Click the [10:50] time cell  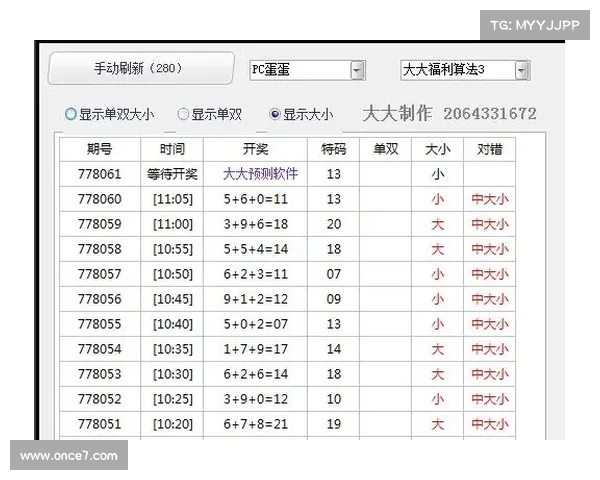coord(173,274)
